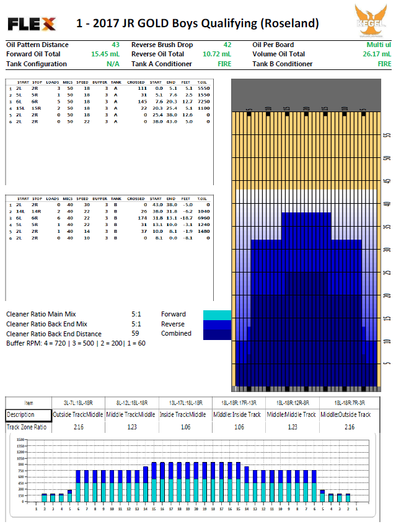Select the 3L-7L:18L-18R column header
Viewport: 396px width, 532px height.
pos(78,403)
